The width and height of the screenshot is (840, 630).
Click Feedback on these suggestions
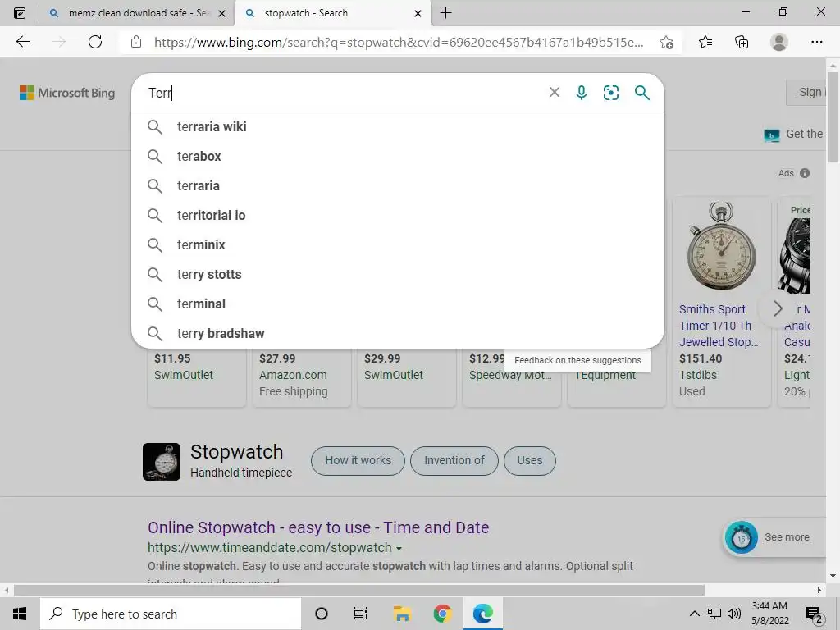click(x=577, y=360)
